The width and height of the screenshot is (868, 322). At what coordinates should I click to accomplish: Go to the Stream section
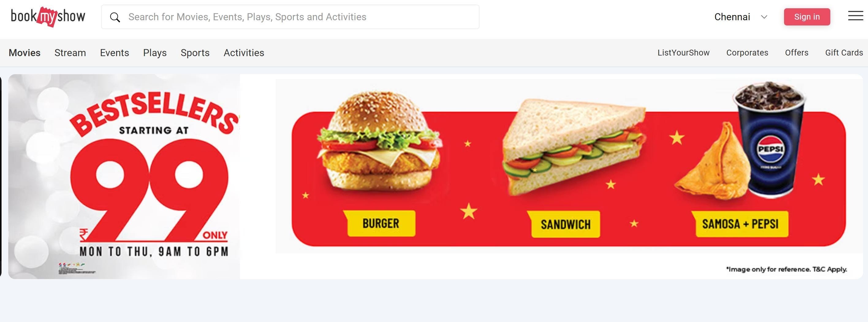pos(70,53)
